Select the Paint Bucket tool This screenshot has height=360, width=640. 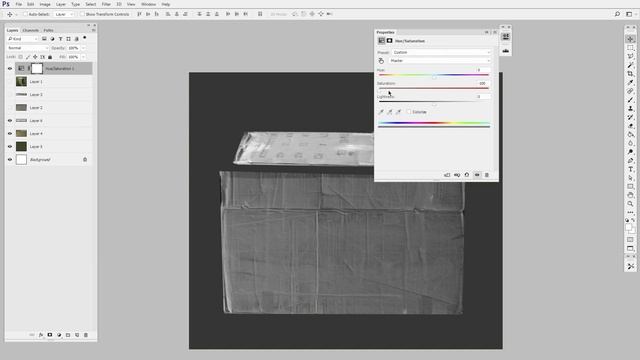(x=631, y=134)
